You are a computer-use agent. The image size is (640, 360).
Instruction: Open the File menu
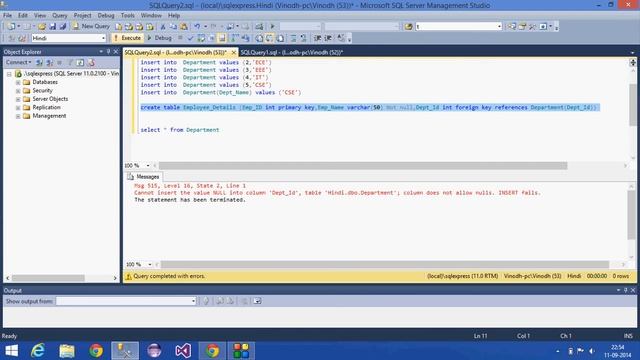click(8, 16)
